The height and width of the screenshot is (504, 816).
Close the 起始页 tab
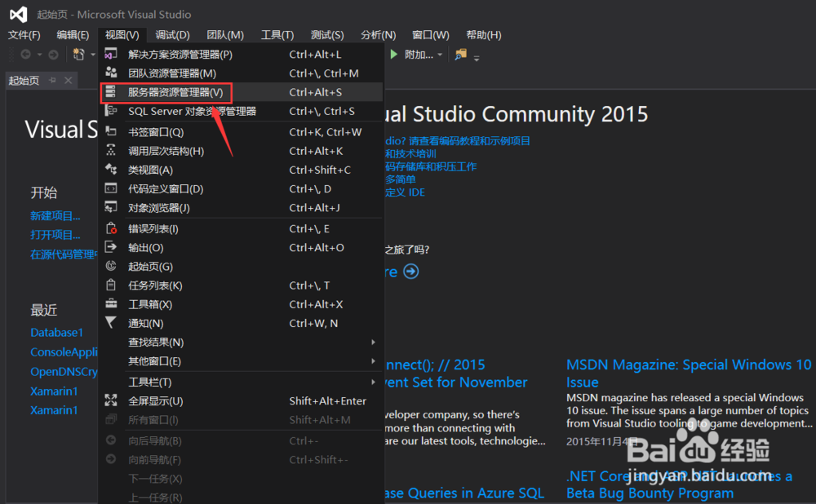[69, 80]
